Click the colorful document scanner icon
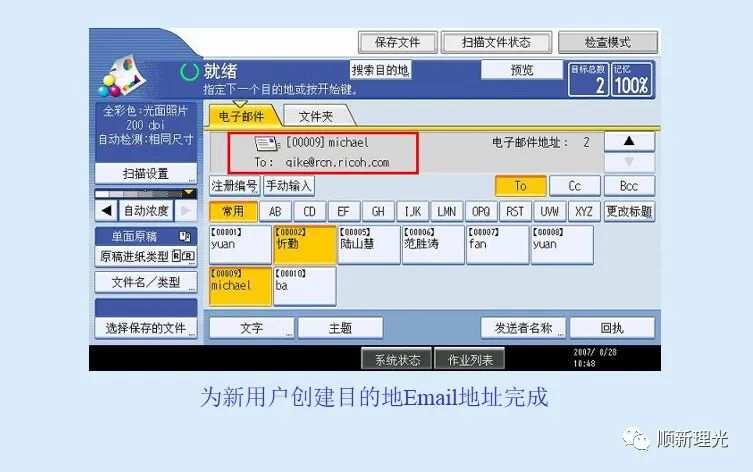 pos(122,77)
